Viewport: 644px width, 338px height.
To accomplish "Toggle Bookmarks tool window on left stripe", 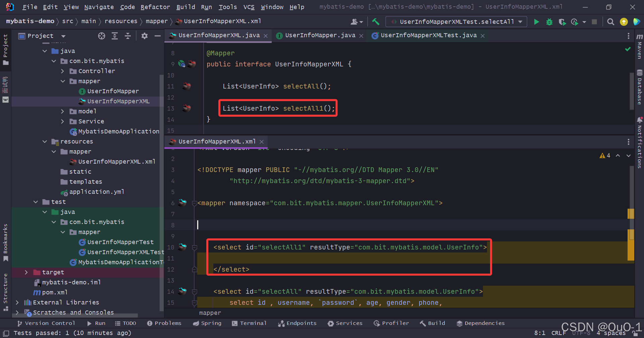I will (5, 242).
